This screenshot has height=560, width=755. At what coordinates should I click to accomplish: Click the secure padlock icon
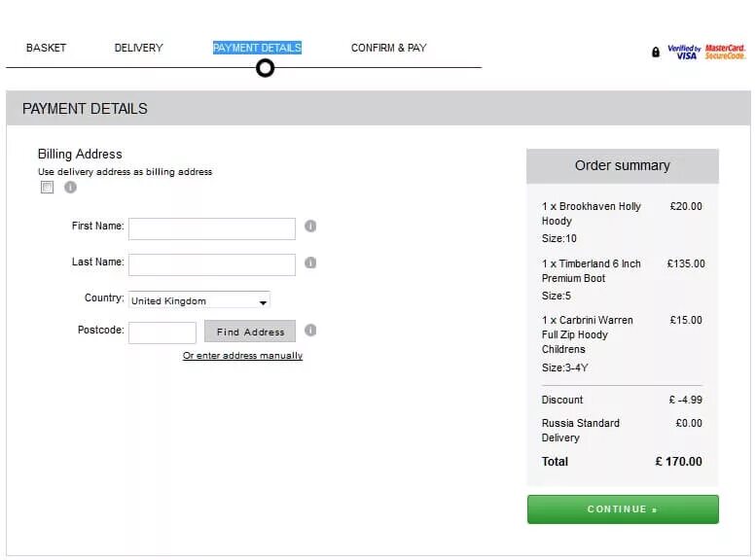point(656,52)
